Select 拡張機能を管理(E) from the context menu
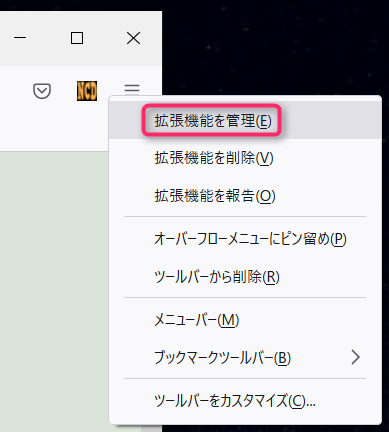This screenshot has width=389, height=432. pos(245,120)
